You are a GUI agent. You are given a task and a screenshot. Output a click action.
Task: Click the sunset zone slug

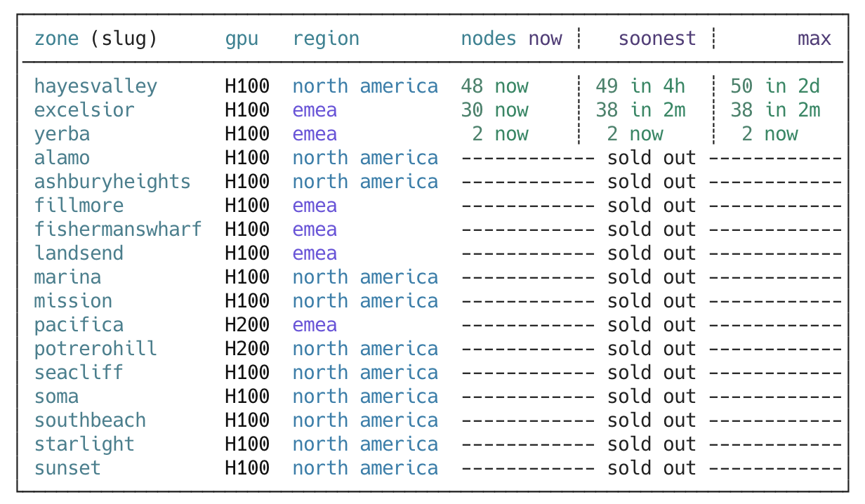(x=67, y=468)
